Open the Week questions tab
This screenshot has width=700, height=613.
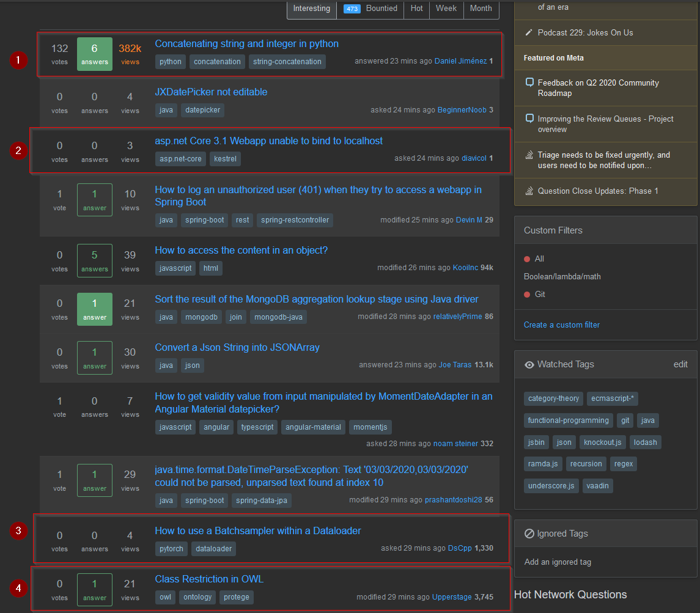446,9
